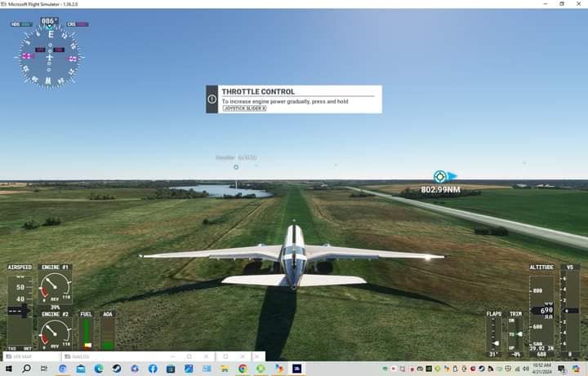
Task: Click the Steam icon in system tray
Action: 482,369
